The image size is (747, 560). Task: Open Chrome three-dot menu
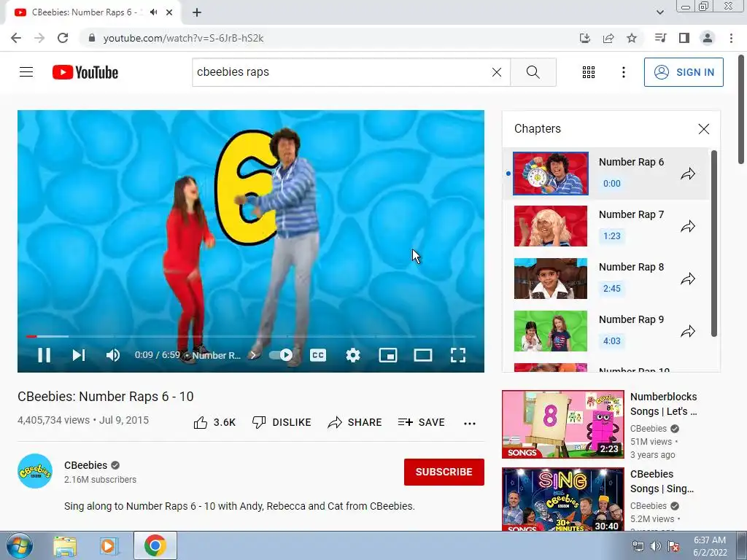pyautogui.click(x=731, y=38)
